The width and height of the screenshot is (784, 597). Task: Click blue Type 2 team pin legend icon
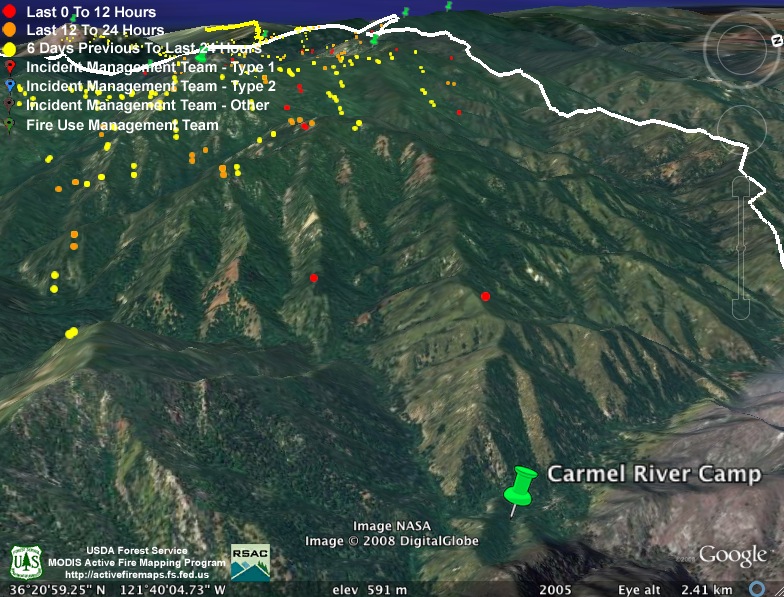(9, 86)
